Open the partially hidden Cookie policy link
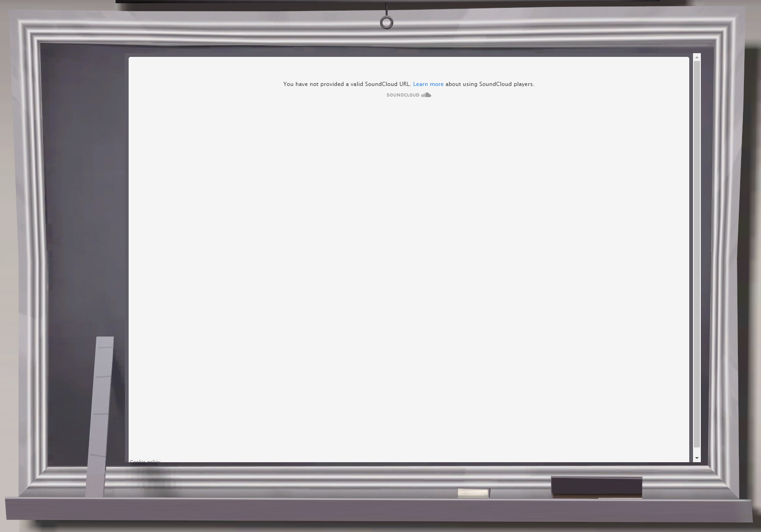The width and height of the screenshot is (761, 532). click(x=145, y=461)
